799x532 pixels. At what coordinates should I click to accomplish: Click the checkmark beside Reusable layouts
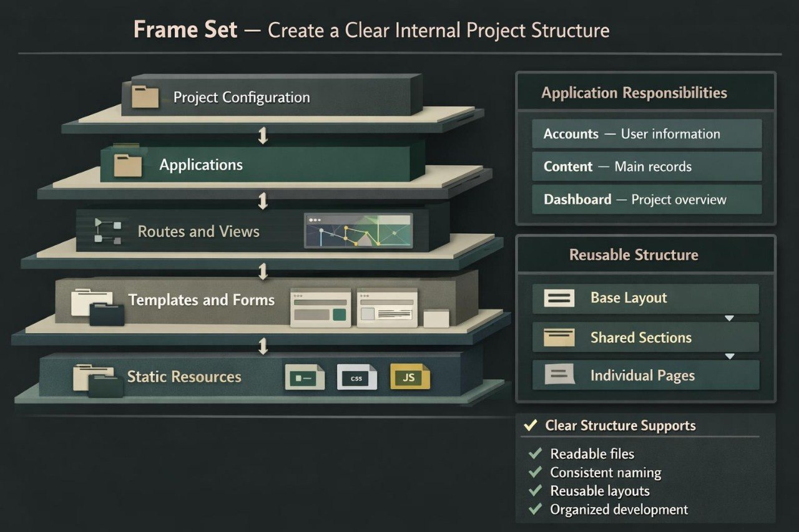tap(535, 490)
